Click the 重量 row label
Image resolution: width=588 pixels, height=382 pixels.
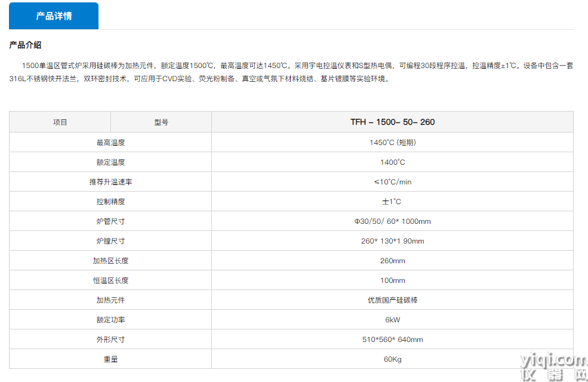tap(110, 359)
